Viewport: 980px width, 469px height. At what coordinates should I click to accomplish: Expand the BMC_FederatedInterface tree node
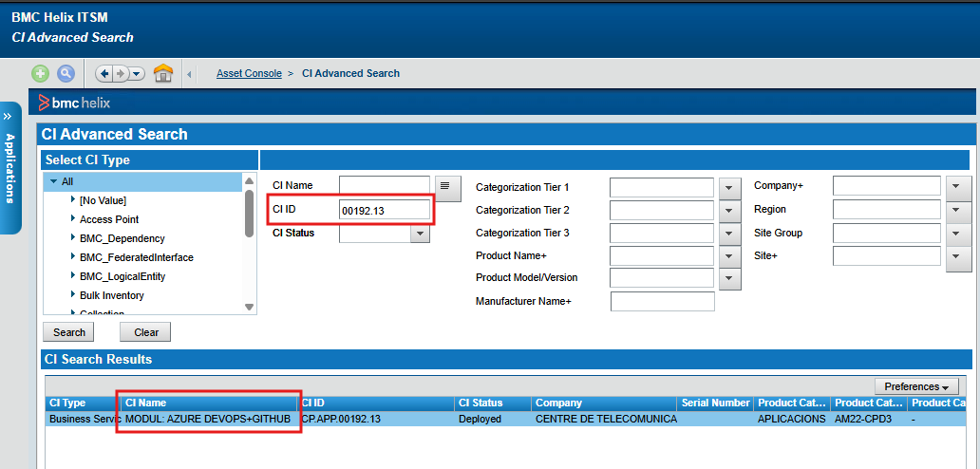[x=74, y=257]
